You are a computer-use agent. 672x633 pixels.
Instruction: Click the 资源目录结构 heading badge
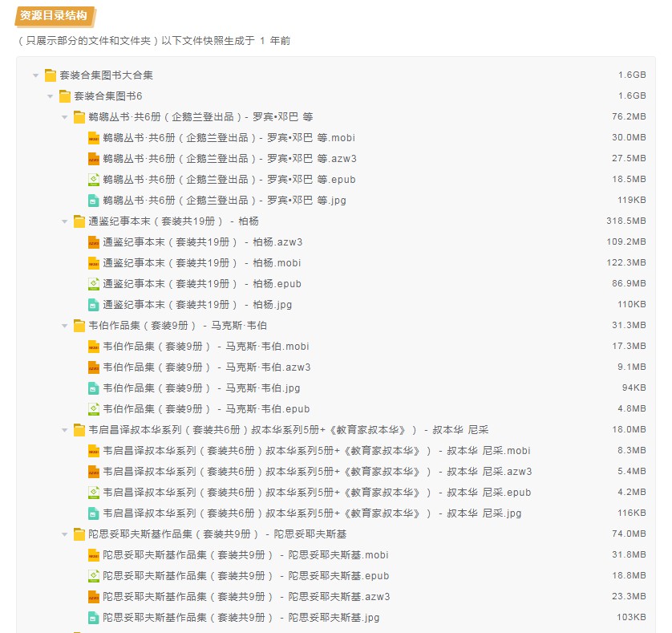pos(54,16)
